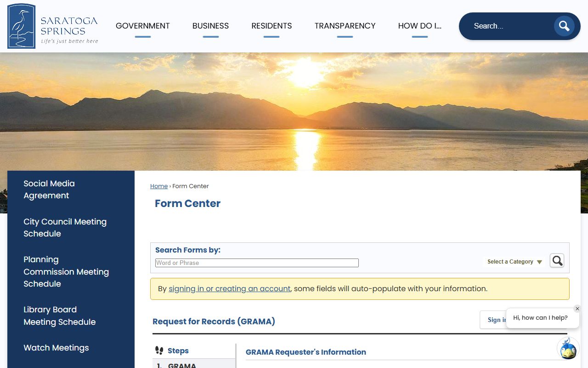Go to City Council Meeting Schedule
The image size is (588, 368).
click(x=65, y=228)
